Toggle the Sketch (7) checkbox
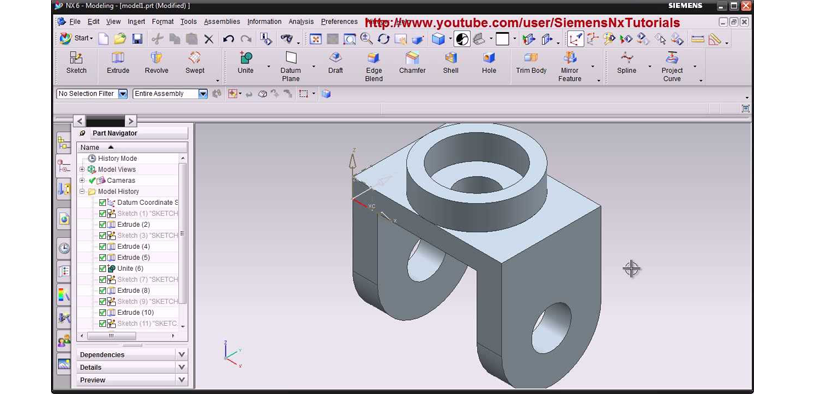823x394 pixels. click(102, 280)
